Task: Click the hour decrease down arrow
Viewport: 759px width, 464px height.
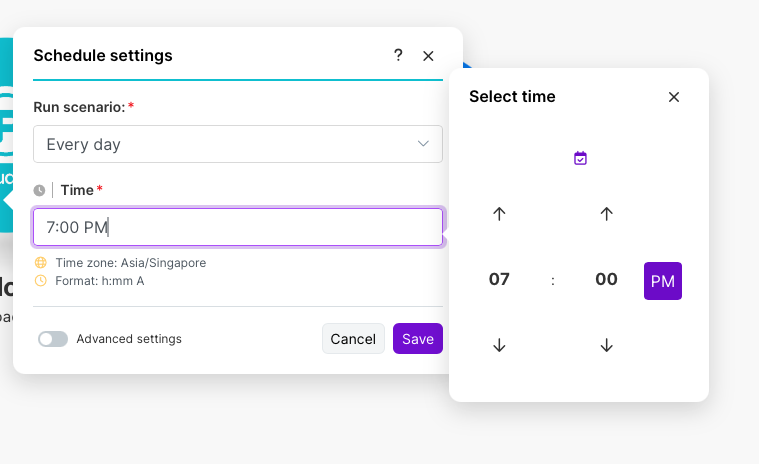Action: pyautogui.click(x=500, y=345)
